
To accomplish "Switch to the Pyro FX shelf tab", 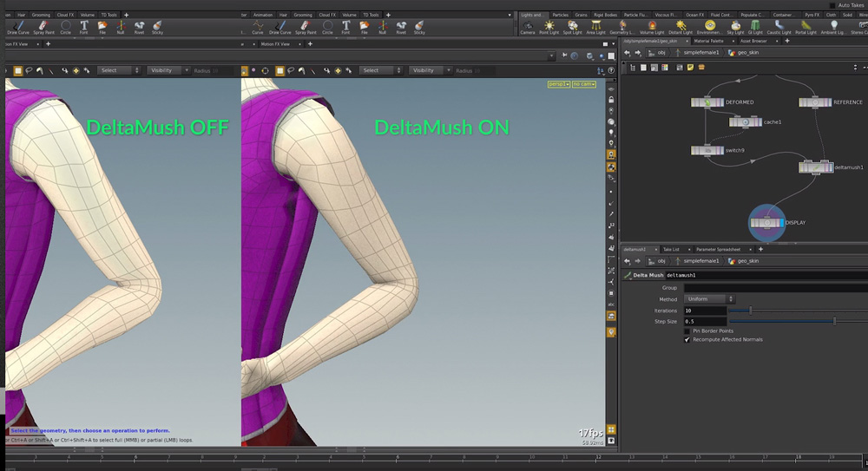I will 812,15.
